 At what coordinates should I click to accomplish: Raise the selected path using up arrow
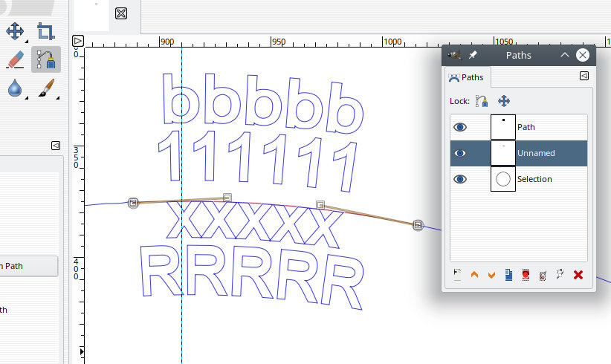click(474, 276)
